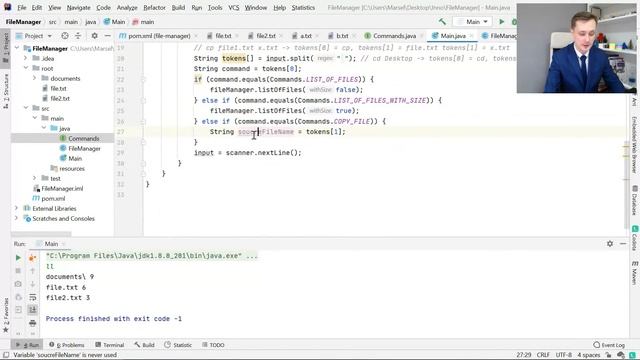The image size is (640, 360).
Task: Expand the documents folder
Action: pyautogui.click(x=35, y=78)
